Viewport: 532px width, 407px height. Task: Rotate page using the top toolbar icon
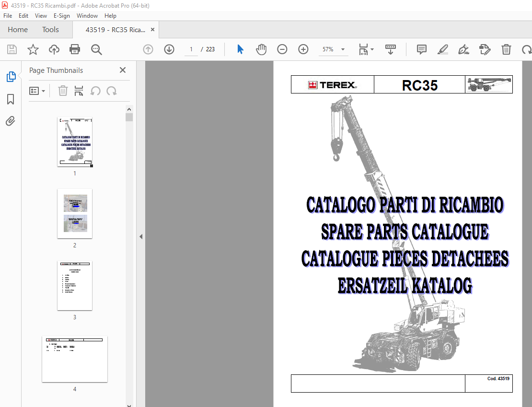[x=527, y=49]
